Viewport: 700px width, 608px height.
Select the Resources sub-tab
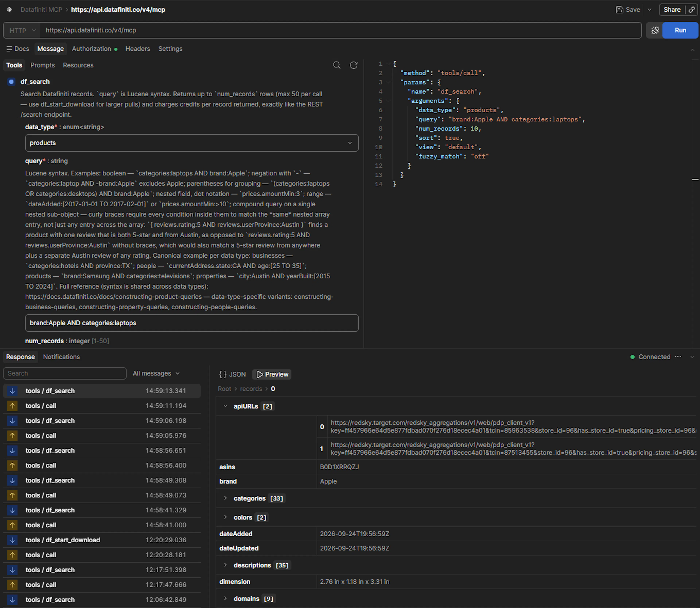pos(78,65)
